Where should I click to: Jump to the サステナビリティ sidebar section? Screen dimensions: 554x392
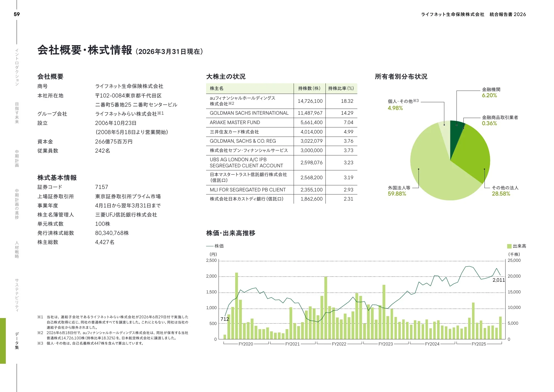pos(17,295)
